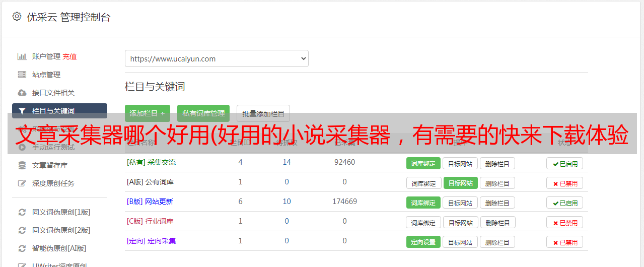Image resolution: width=644 pixels, height=267 pixels.
Task: Click 目标网站 for 采集交流 row
Action: (x=460, y=163)
